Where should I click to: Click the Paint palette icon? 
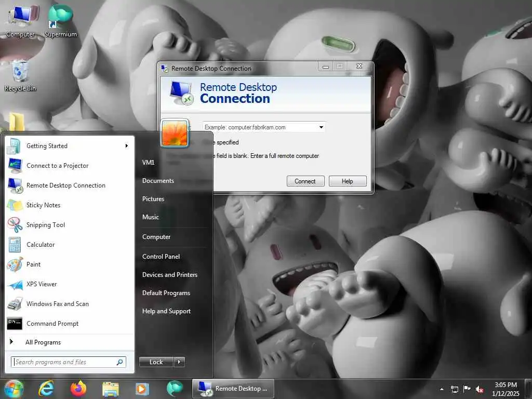click(15, 264)
